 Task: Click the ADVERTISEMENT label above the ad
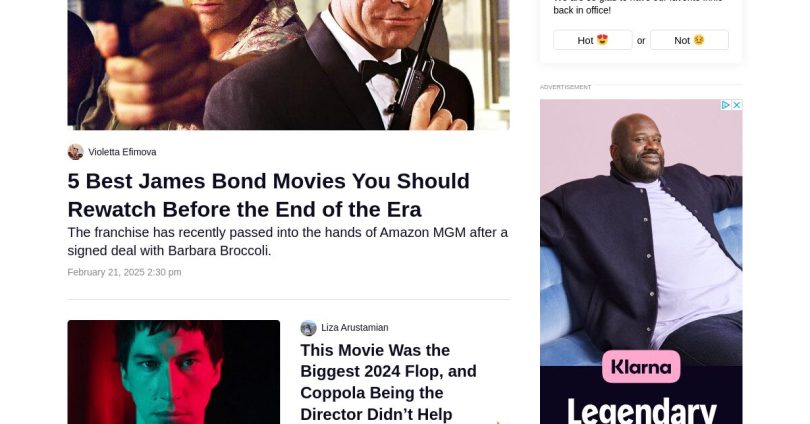566,87
